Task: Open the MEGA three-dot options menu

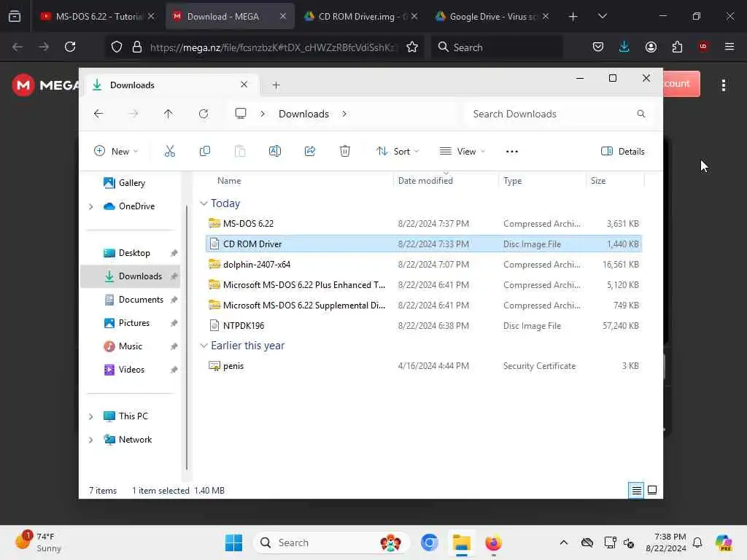Action: [724, 85]
